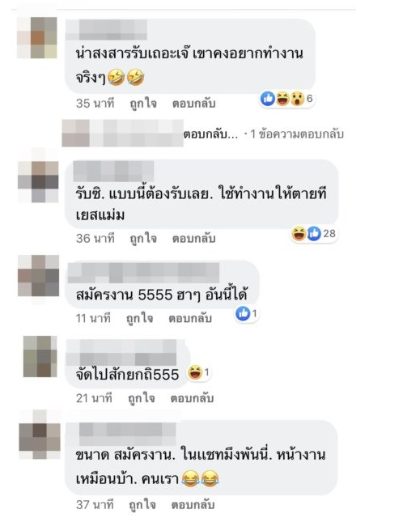Screen dimensions: 420x518
Task: Reply (ตอบกลับ) to the 37 นาที comment
Action: [193, 505]
